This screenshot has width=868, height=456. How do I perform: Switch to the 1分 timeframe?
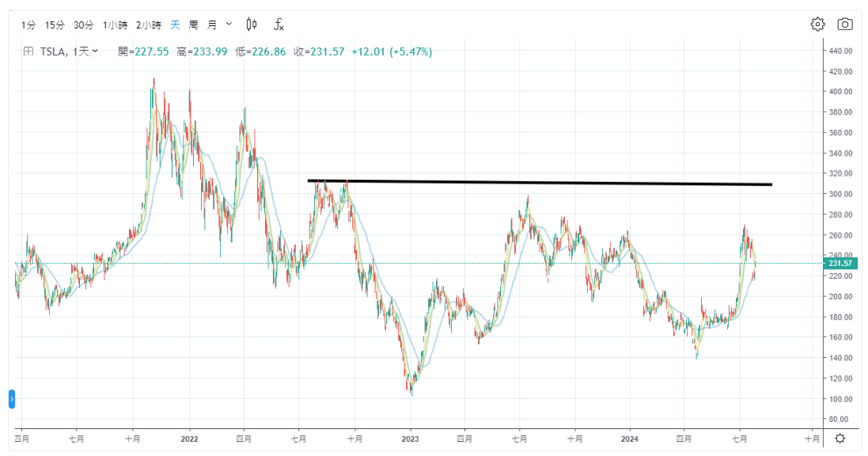pos(28,25)
